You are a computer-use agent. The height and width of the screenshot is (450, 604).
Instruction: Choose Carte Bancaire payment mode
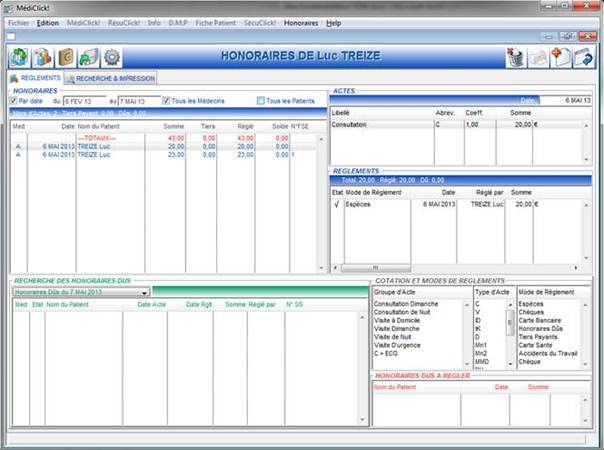coord(540,320)
